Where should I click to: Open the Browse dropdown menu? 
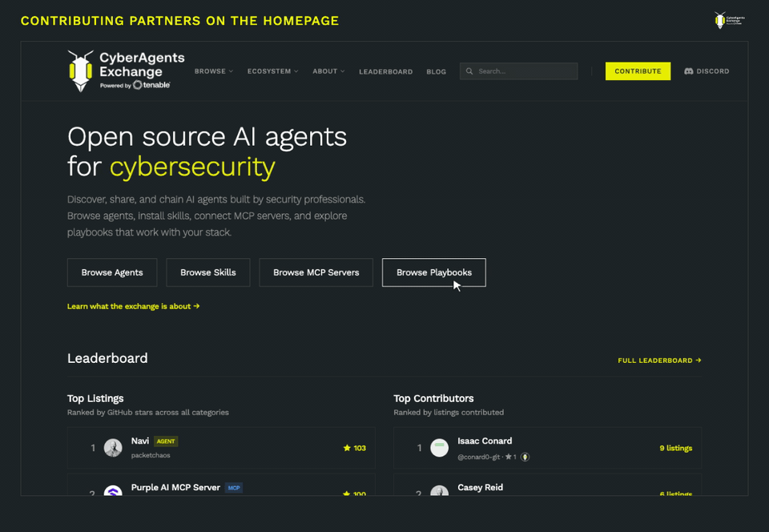pyautogui.click(x=214, y=71)
